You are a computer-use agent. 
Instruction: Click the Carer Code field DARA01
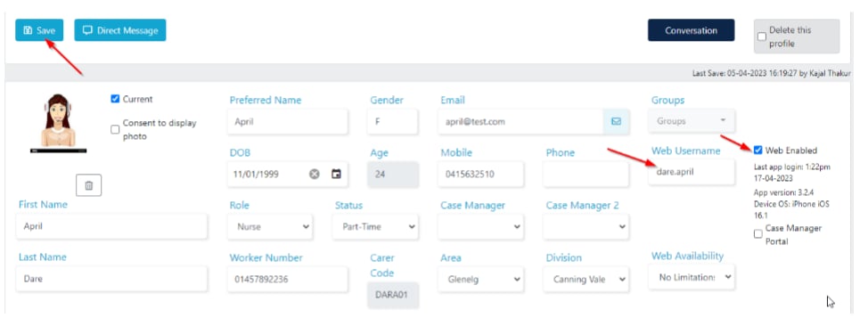point(393,295)
